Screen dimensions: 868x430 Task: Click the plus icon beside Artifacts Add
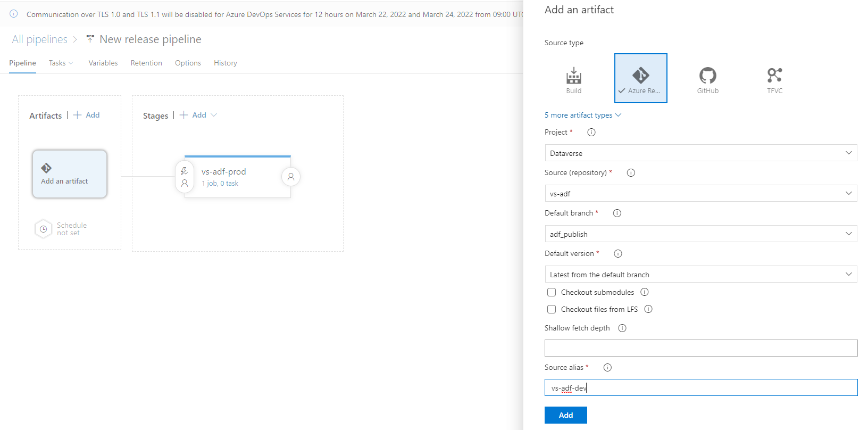click(x=77, y=115)
